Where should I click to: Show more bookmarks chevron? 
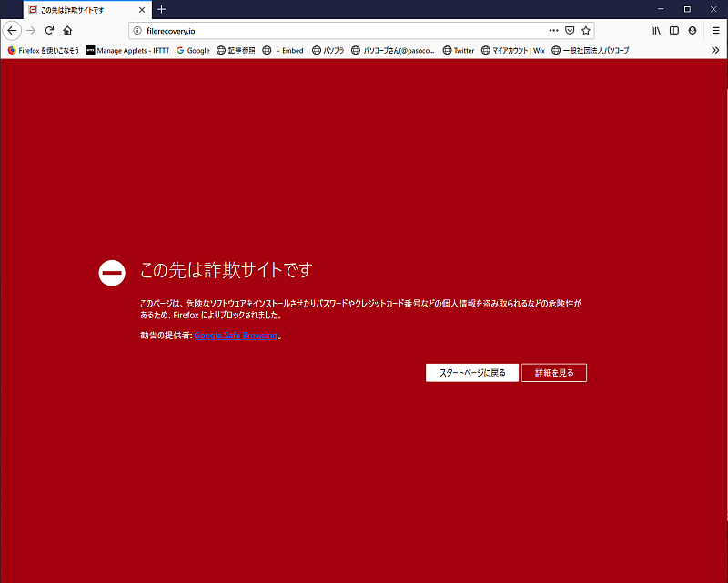tap(715, 50)
